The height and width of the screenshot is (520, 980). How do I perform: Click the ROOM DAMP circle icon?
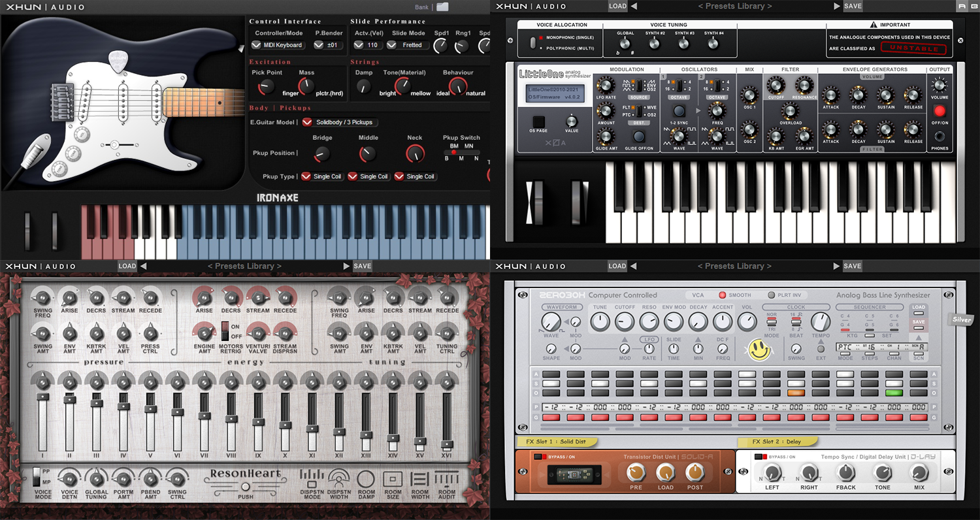click(x=366, y=478)
